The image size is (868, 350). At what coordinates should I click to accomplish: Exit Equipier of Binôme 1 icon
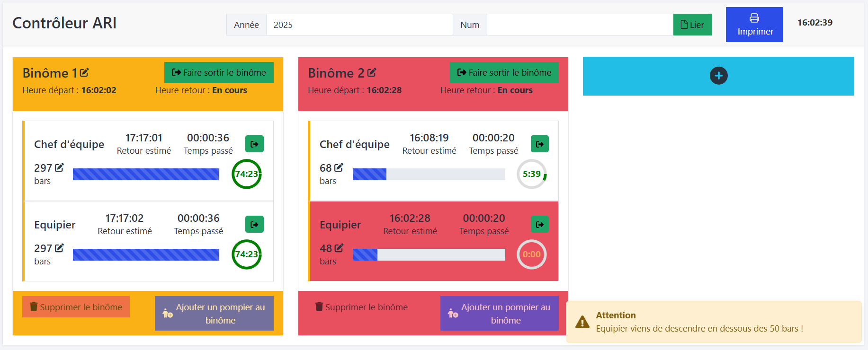pos(254,224)
